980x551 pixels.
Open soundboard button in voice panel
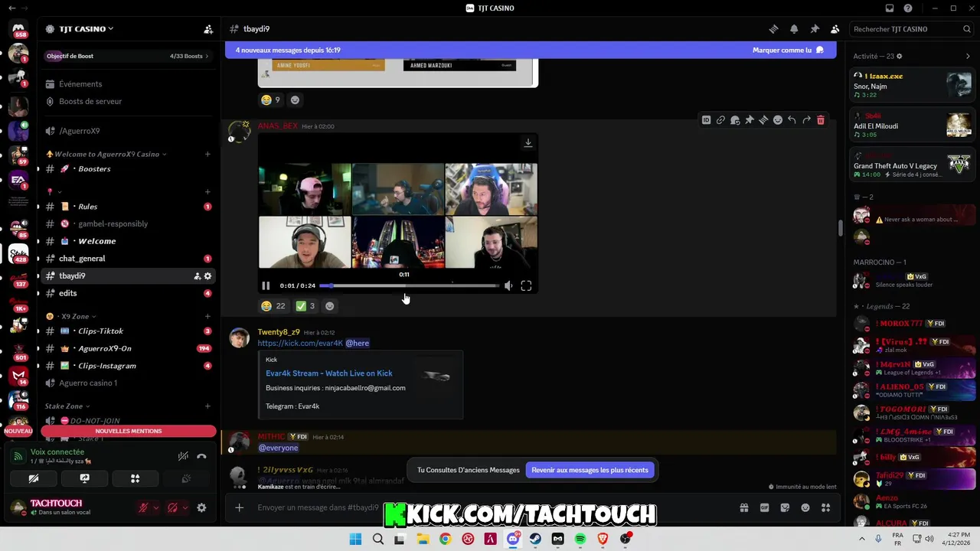185,478
